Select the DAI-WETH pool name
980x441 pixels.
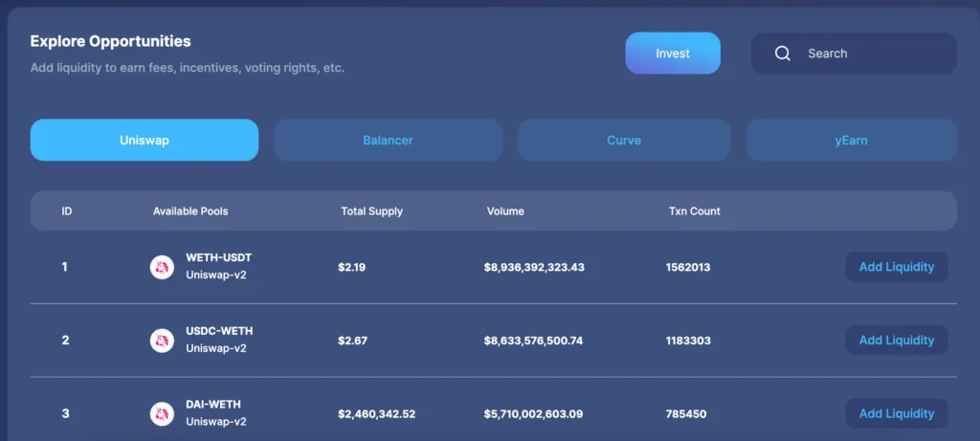213,404
